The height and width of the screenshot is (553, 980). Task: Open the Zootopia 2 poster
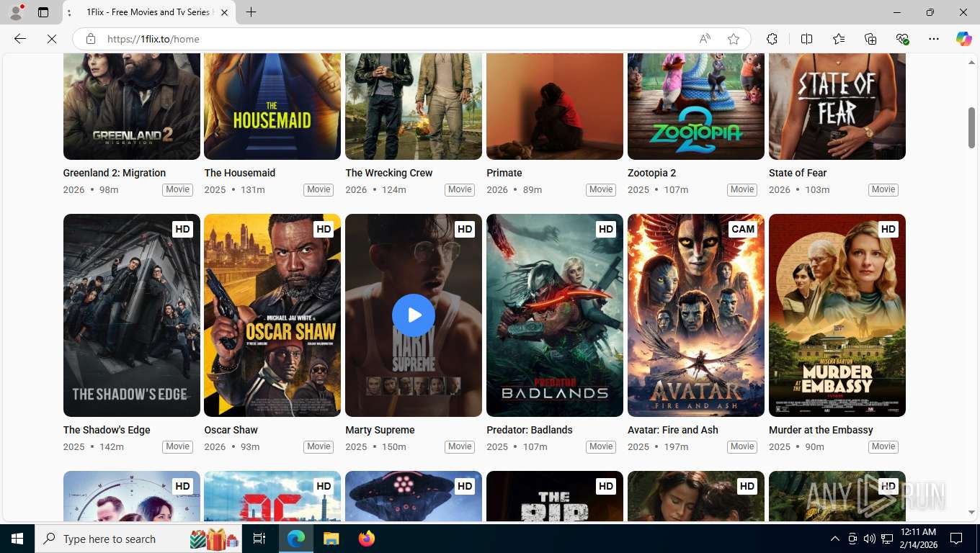[x=696, y=106]
